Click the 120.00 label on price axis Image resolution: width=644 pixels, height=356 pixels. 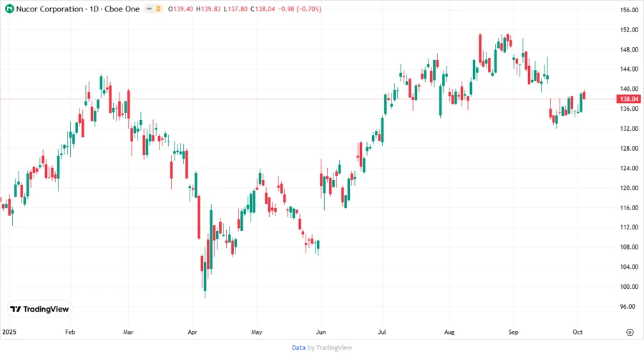[x=629, y=188]
